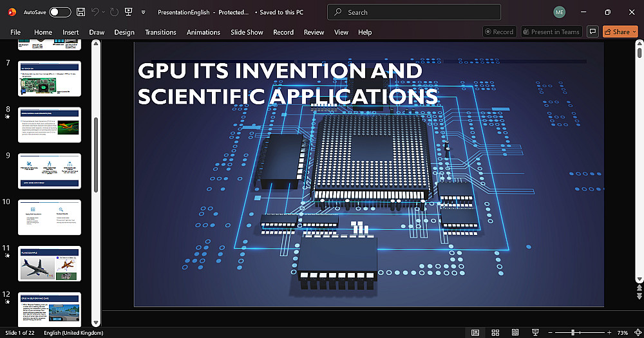Click the Record button at top right
The width and height of the screenshot is (644, 338).
click(500, 32)
